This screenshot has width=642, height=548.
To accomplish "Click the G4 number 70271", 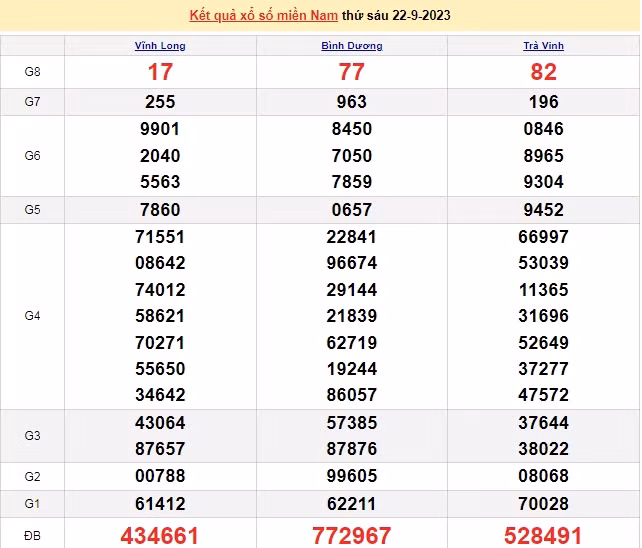I will tap(160, 343).
